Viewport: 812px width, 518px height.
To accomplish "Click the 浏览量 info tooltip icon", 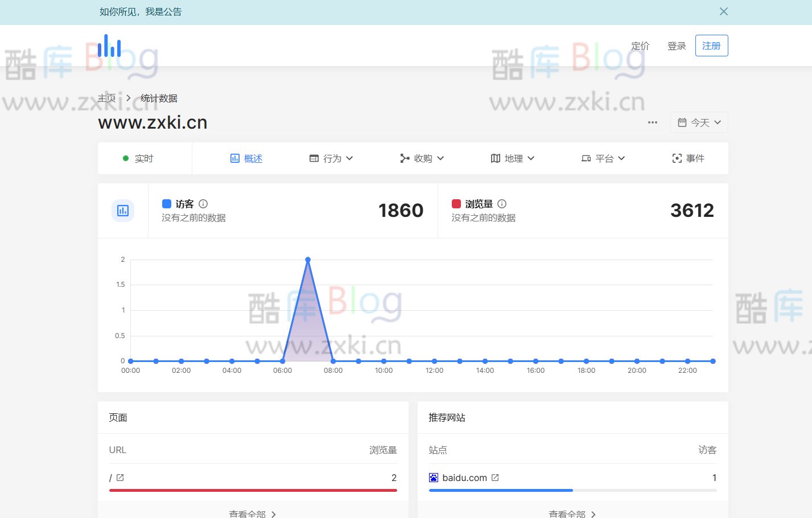I will coord(501,204).
